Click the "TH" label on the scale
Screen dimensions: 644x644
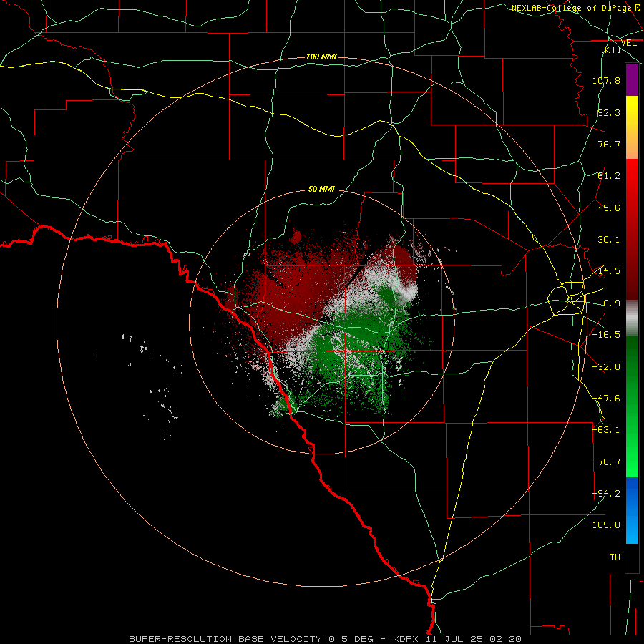(615, 557)
